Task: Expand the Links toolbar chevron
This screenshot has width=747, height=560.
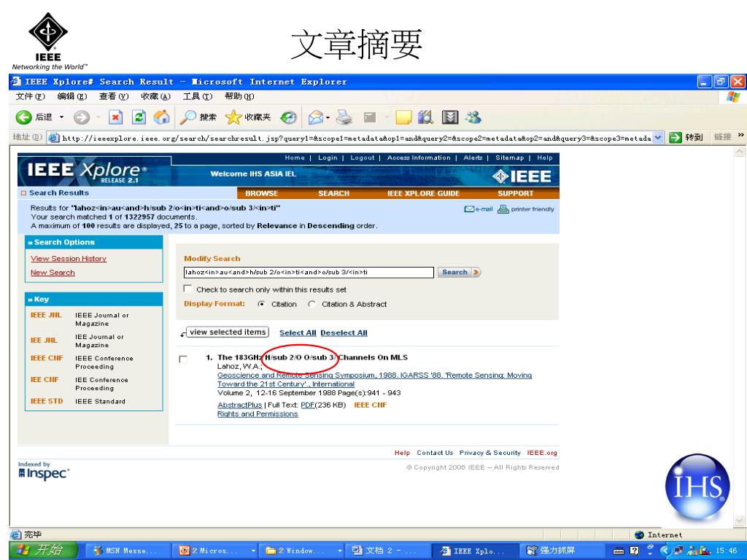Action: click(741, 135)
